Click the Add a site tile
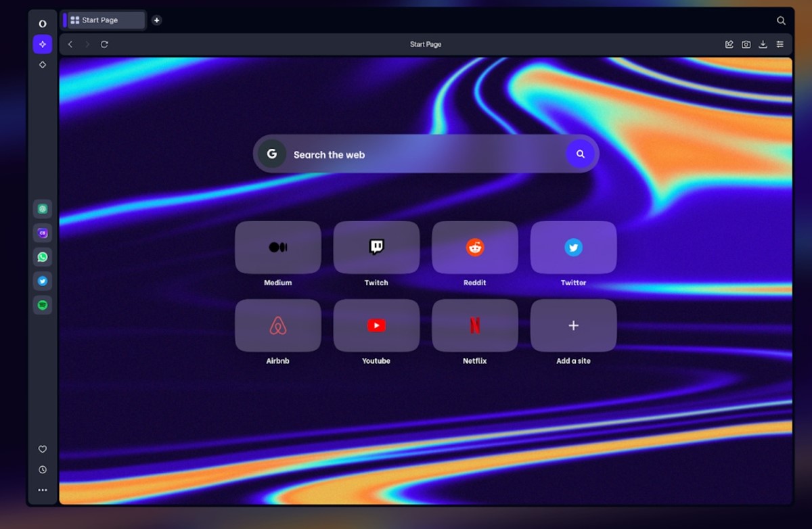The height and width of the screenshot is (529, 812). (x=574, y=325)
